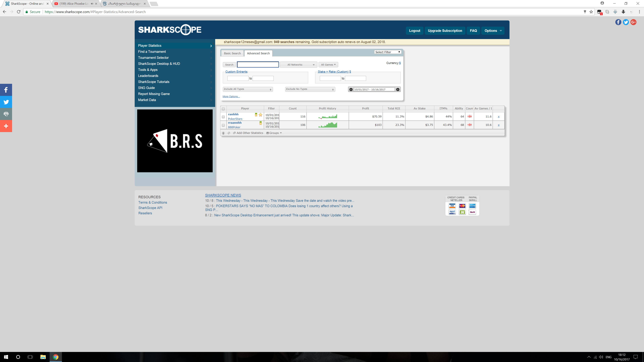
Task: Click the Upgrade Subscription button
Action: [x=445, y=31]
